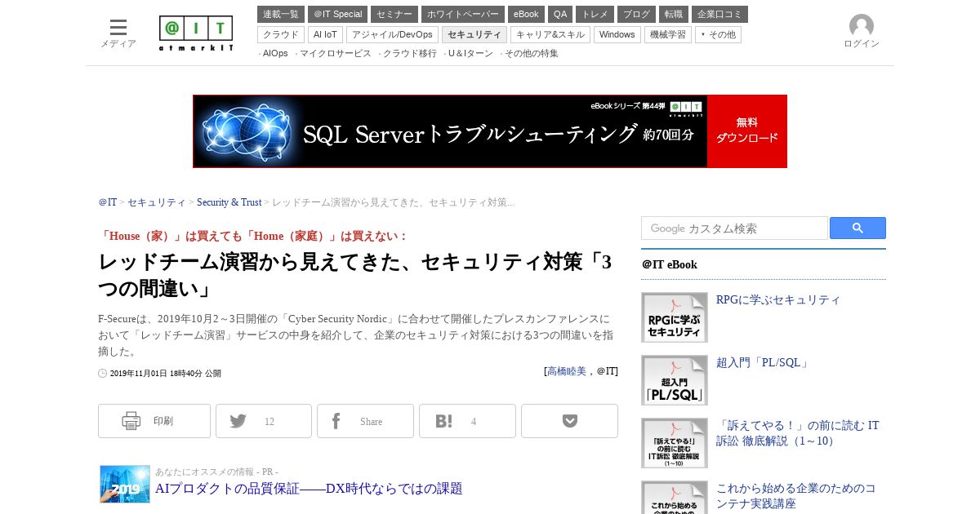Screen dimensions: 980x514
Task: Share article on Twitter (12 count)
Action: click(264, 421)
